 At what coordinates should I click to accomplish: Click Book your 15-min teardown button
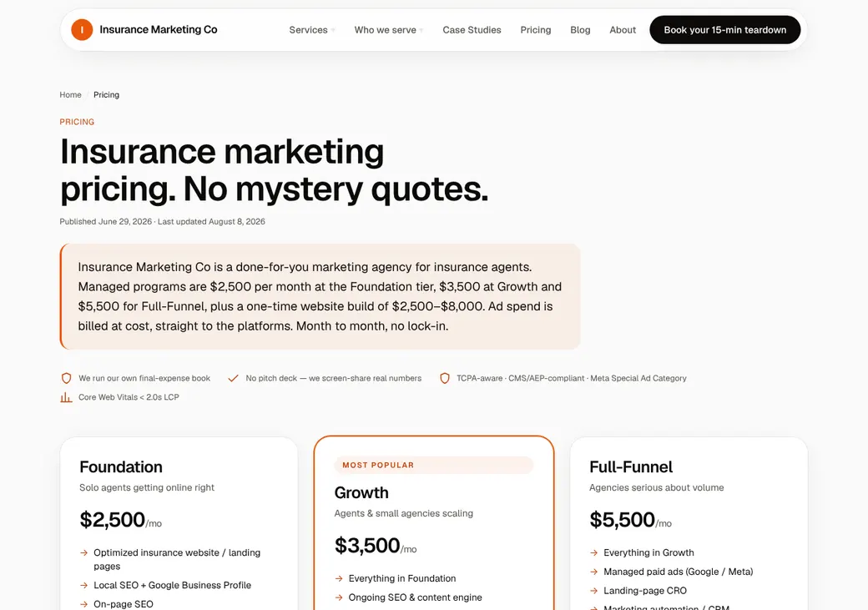tap(724, 30)
